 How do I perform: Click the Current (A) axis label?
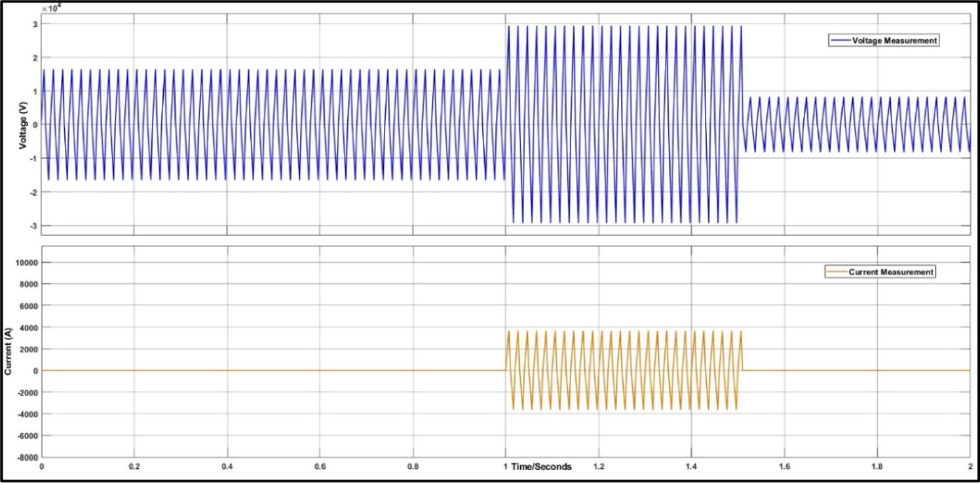(9, 351)
